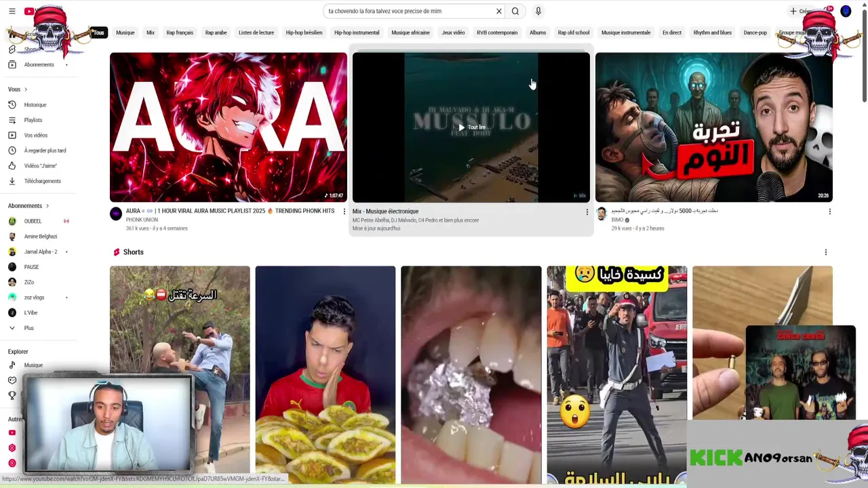Open Shorts section options menu
The height and width of the screenshot is (488, 868).
tap(825, 252)
